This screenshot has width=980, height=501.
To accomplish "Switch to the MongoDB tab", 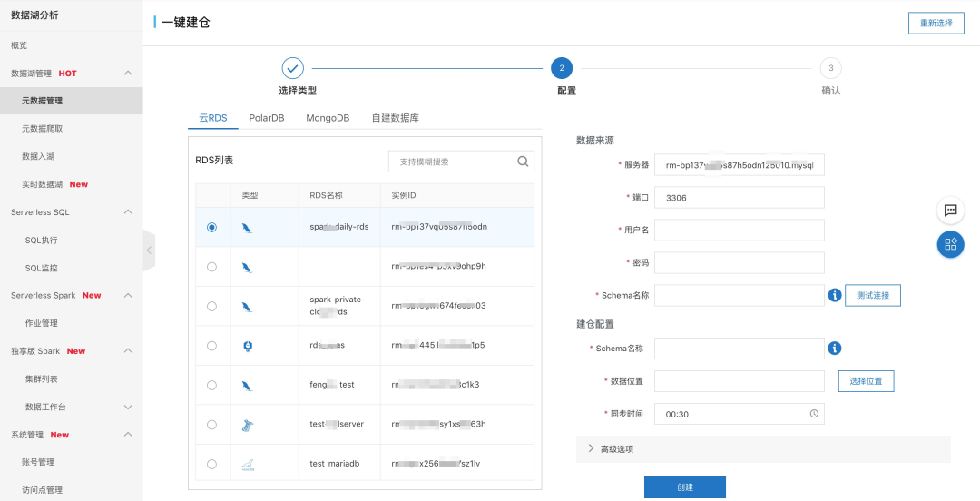I will tap(328, 118).
